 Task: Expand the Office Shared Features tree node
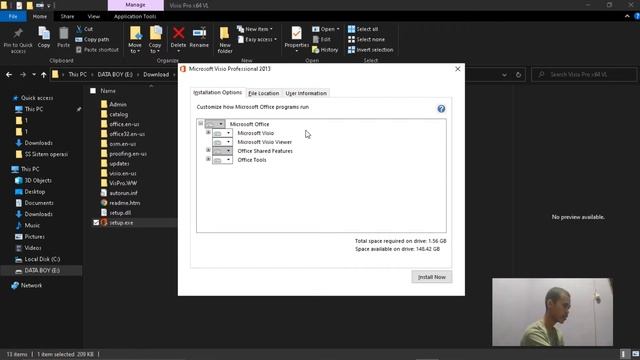click(208, 150)
